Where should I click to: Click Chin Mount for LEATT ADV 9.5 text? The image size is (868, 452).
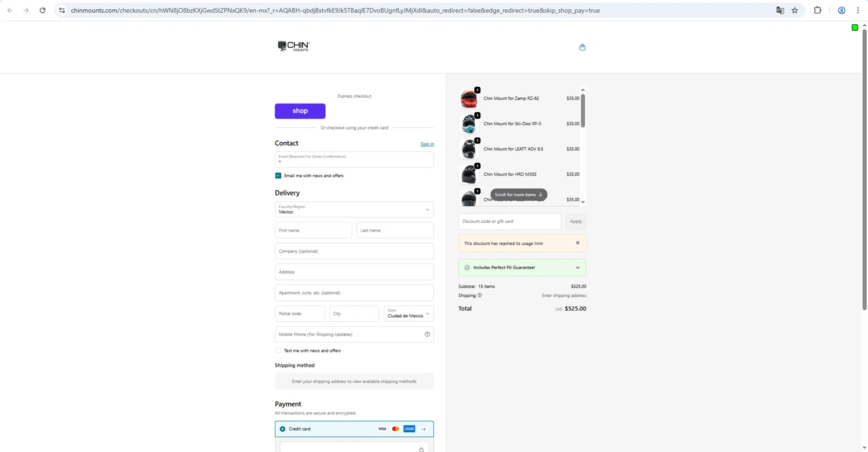click(x=513, y=149)
